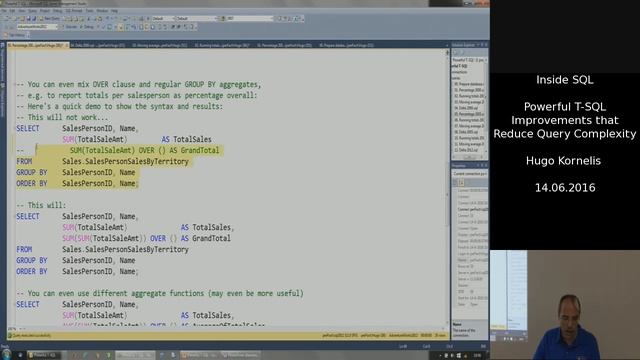
Task: Open 00. Prepare database in Solution Explorer
Action: [x=469, y=84]
